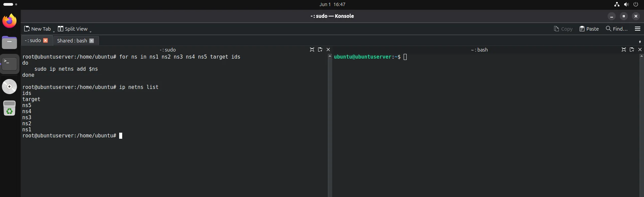The width and height of the screenshot is (644, 197).
Task: Open the power menu icon
Action: click(636, 4)
